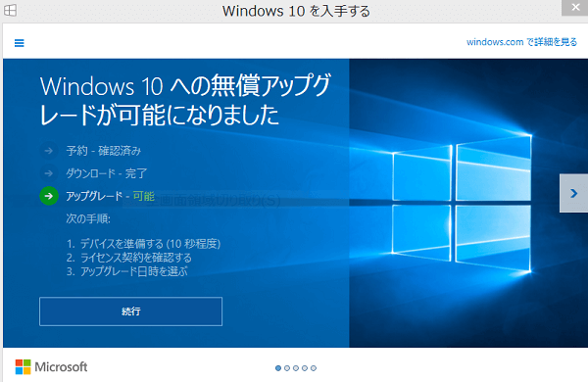Click the ダウンロード - 完了 status text
Screen dimensions: 588x382
[x=107, y=173]
